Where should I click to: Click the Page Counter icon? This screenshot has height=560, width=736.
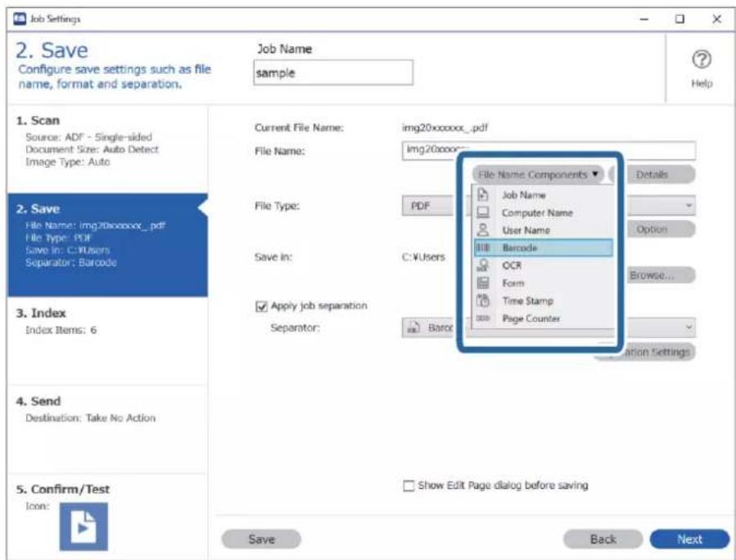(483, 318)
